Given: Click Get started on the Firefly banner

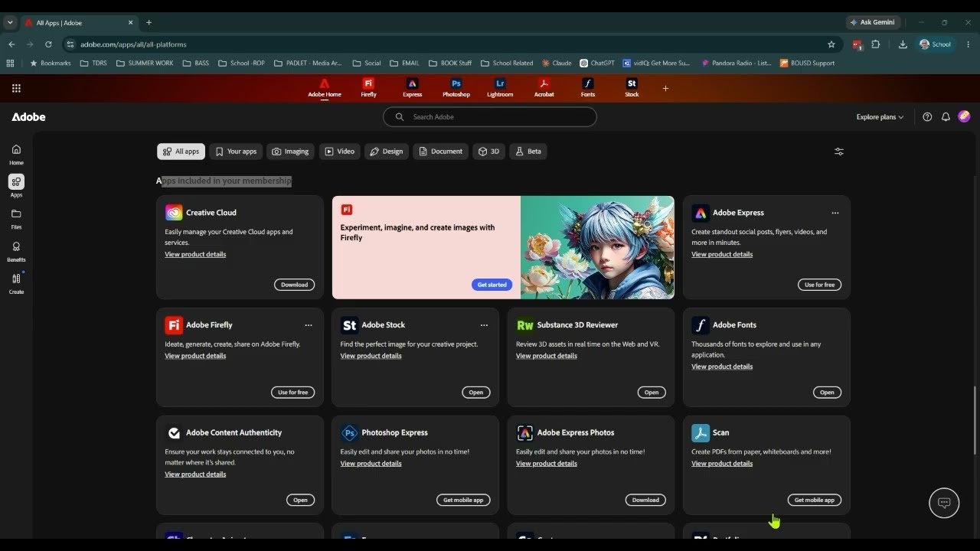Looking at the screenshot, I should (x=492, y=285).
